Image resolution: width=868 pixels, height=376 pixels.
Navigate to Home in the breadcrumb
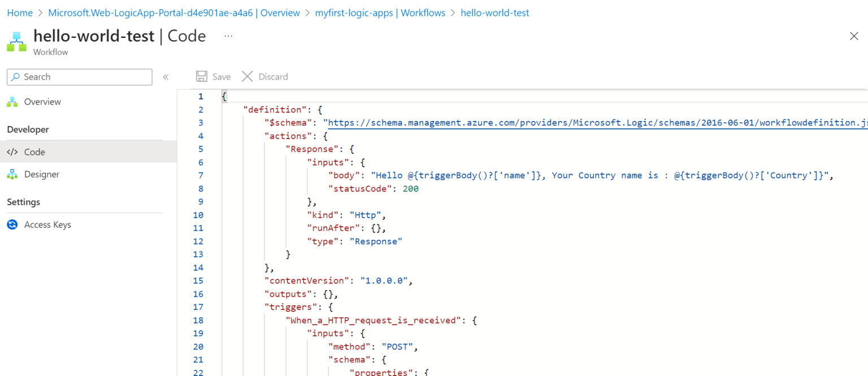point(20,12)
